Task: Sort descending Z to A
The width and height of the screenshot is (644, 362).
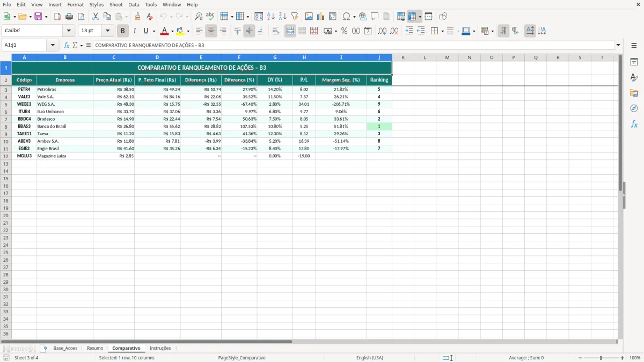Action: [x=283, y=17]
